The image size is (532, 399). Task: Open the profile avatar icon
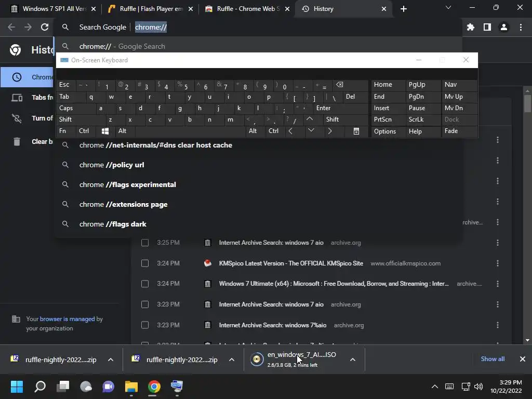coord(504,27)
